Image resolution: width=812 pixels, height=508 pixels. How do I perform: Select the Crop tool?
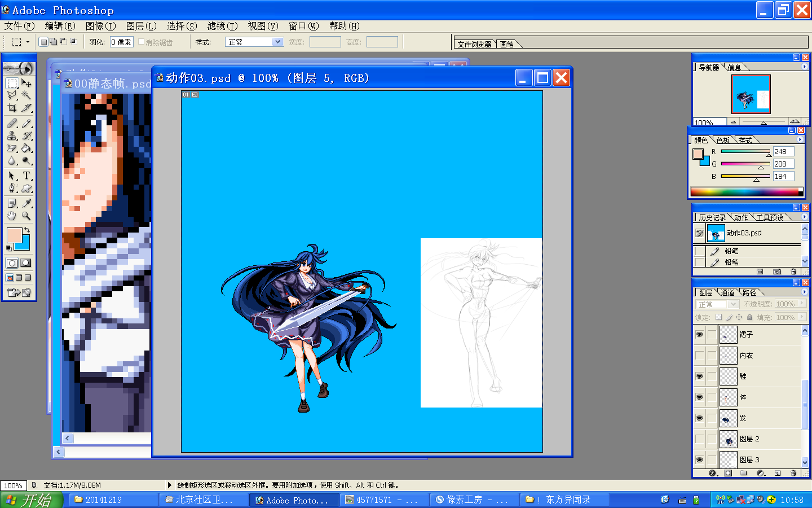(x=12, y=108)
